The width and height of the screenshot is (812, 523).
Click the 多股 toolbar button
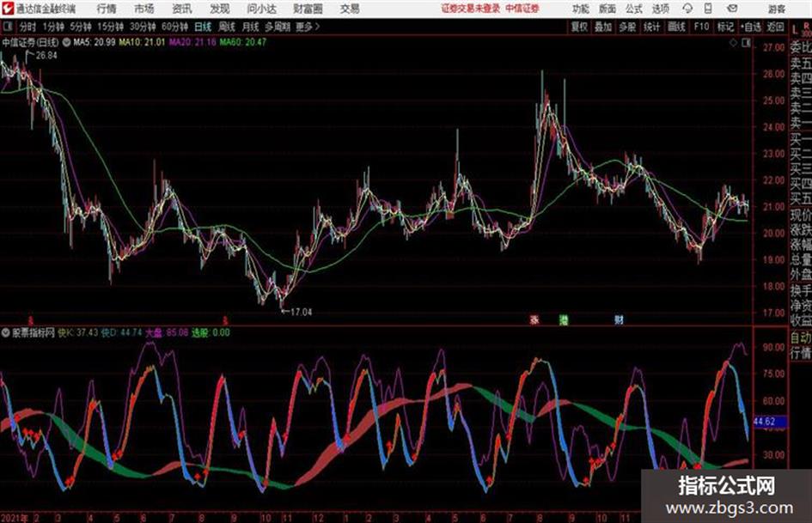[x=627, y=27]
